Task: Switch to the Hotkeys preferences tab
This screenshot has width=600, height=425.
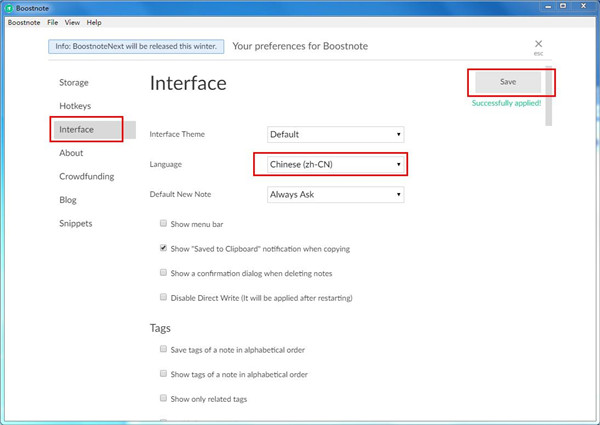Action: 76,106
